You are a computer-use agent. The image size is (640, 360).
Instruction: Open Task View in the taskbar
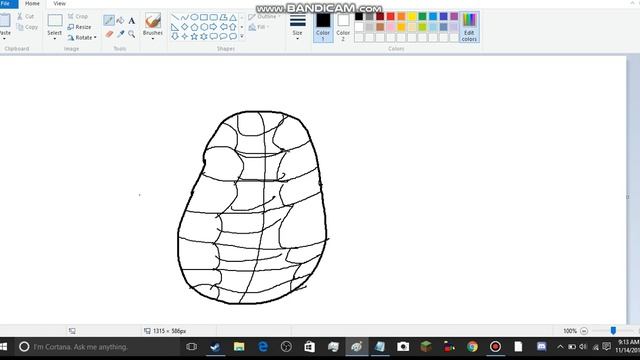click(191, 347)
